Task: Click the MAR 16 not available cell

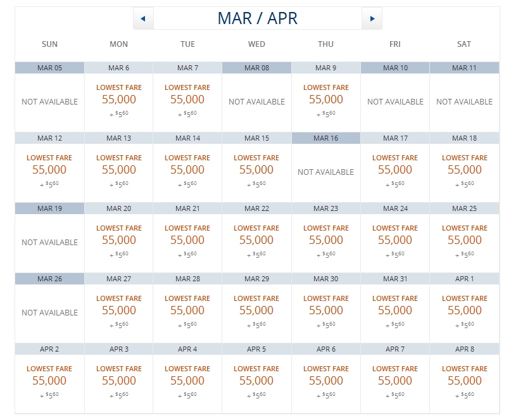Action: pos(325,172)
